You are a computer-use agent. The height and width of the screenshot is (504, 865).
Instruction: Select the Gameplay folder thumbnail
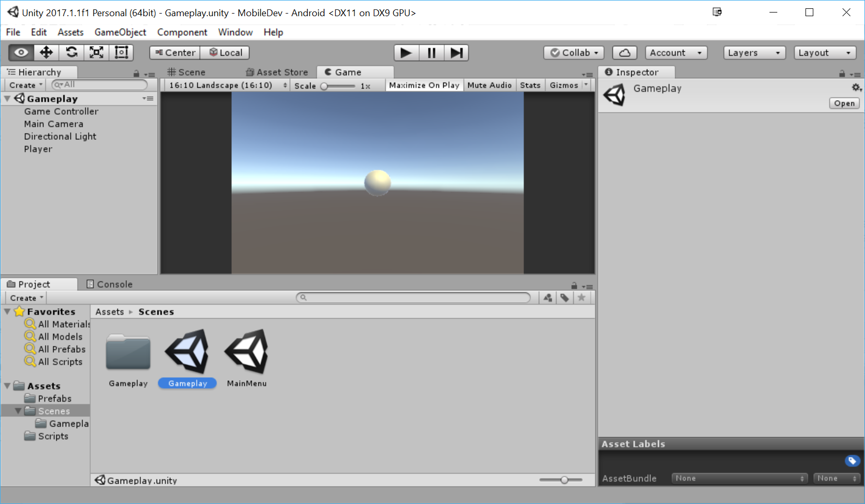[x=128, y=353]
